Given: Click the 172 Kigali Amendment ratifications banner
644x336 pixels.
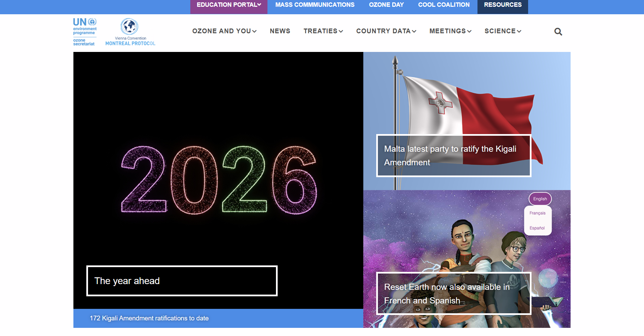Looking at the screenshot, I should [x=149, y=318].
